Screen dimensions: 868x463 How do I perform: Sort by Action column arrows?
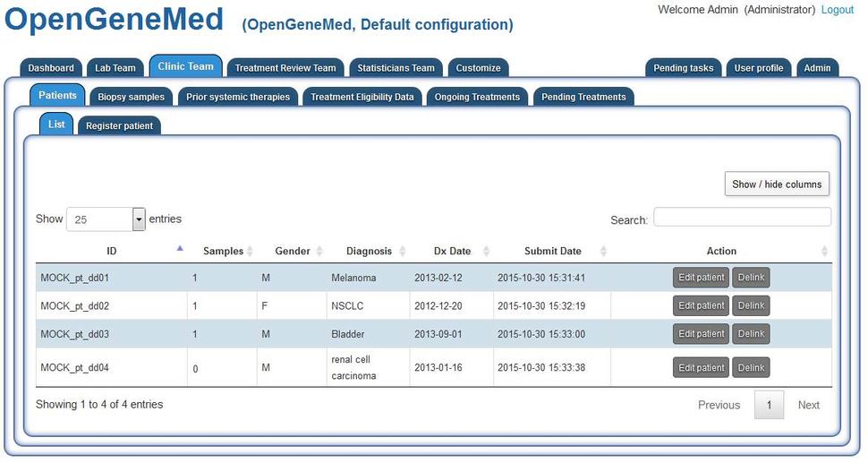[x=824, y=252]
